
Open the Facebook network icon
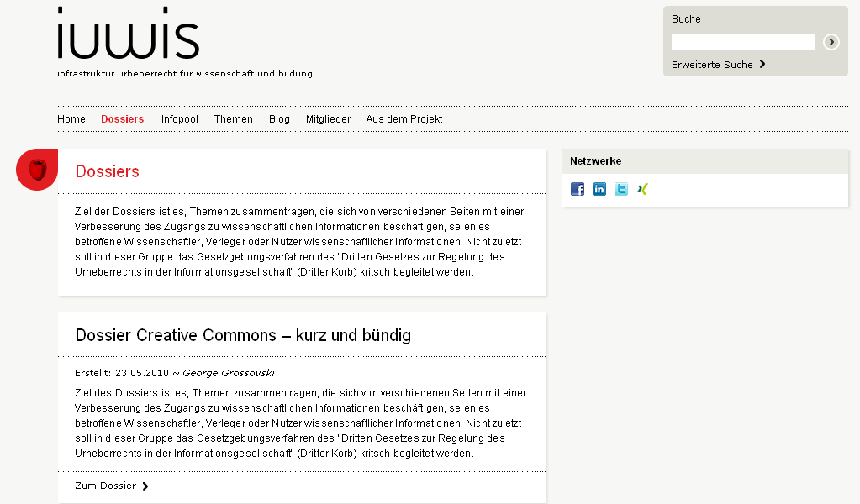pyautogui.click(x=577, y=189)
